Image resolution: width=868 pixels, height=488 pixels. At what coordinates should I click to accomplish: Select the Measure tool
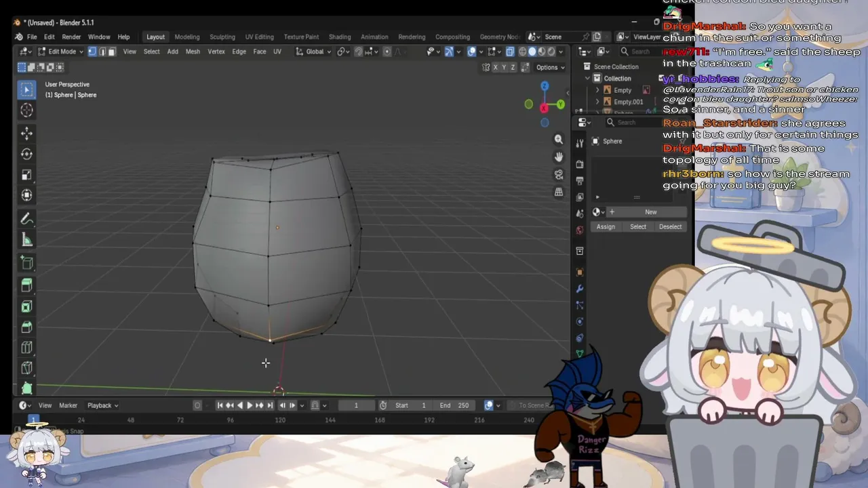coord(26,240)
